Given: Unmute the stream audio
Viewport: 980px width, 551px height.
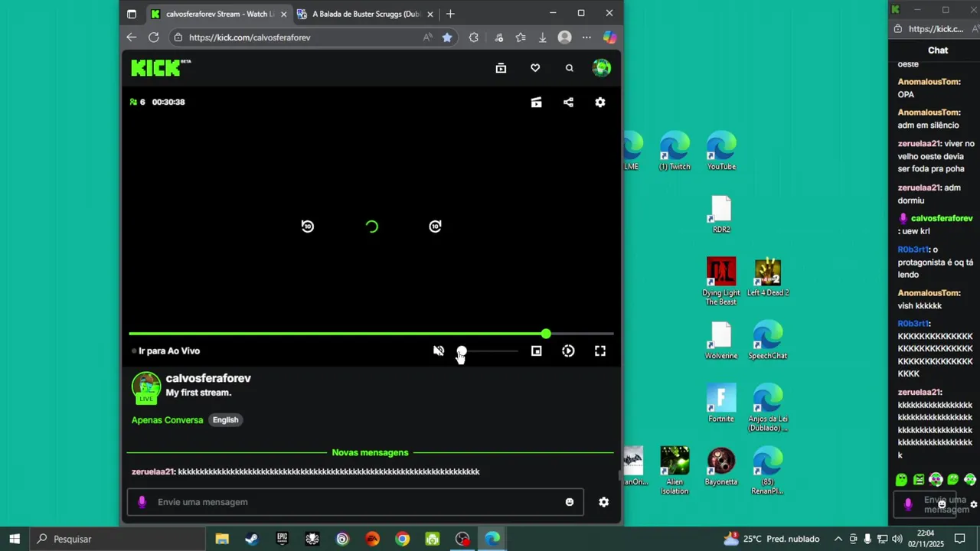Looking at the screenshot, I should tap(438, 350).
